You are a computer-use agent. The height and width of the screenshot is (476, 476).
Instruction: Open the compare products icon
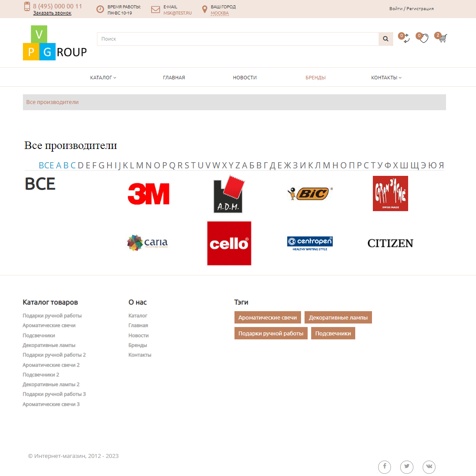405,38
